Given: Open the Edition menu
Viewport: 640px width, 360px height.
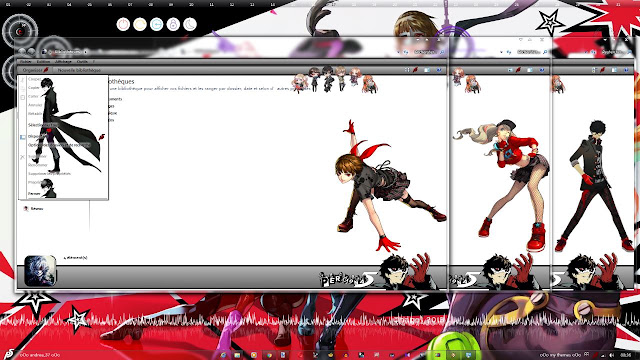Looking at the screenshot, I should tap(43, 62).
